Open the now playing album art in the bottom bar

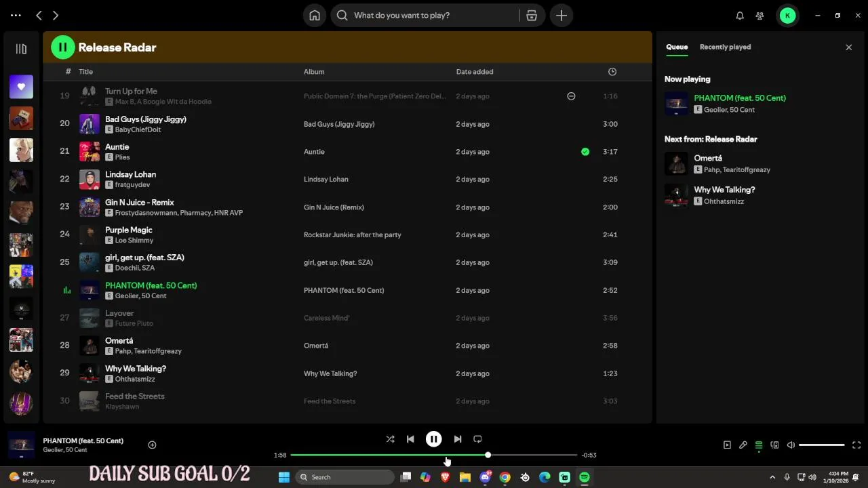coord(21,445)
